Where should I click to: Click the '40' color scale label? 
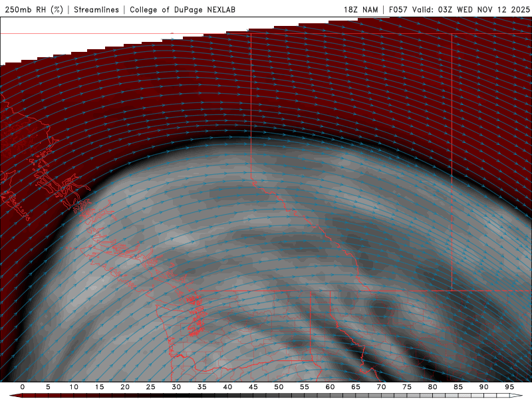tap(227, 387)
